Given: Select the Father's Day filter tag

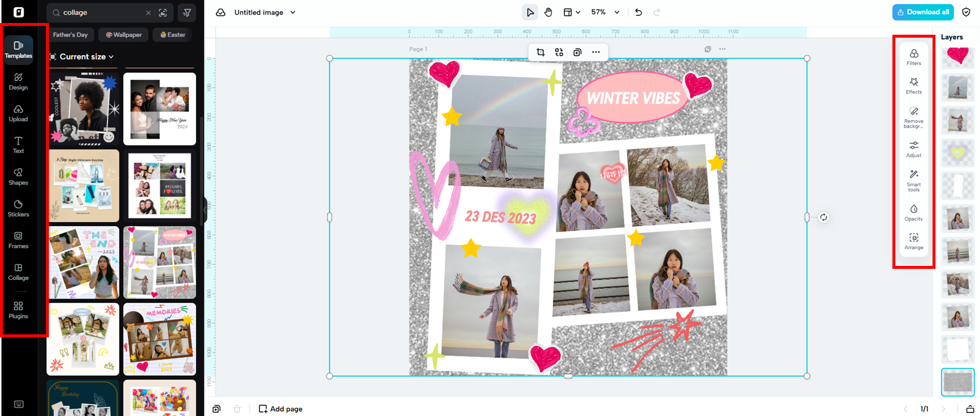Looking at the screenshot, I should pyautogui.click(x=70, y=35).
